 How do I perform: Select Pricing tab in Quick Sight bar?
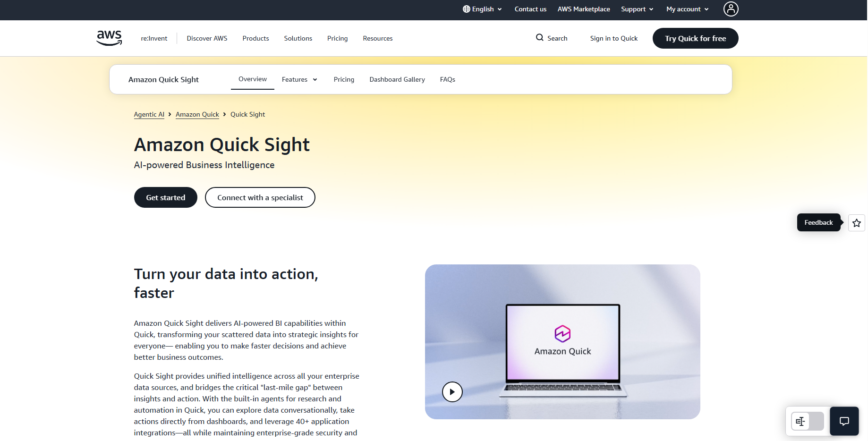coord(344,79)
